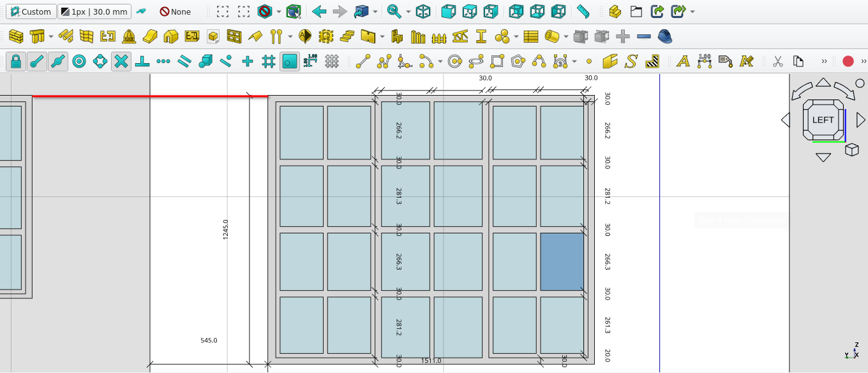This screenshot has height=373, width=868.
Task: Select the Draft Rectangle tool
Action: [x=497, y=61]
